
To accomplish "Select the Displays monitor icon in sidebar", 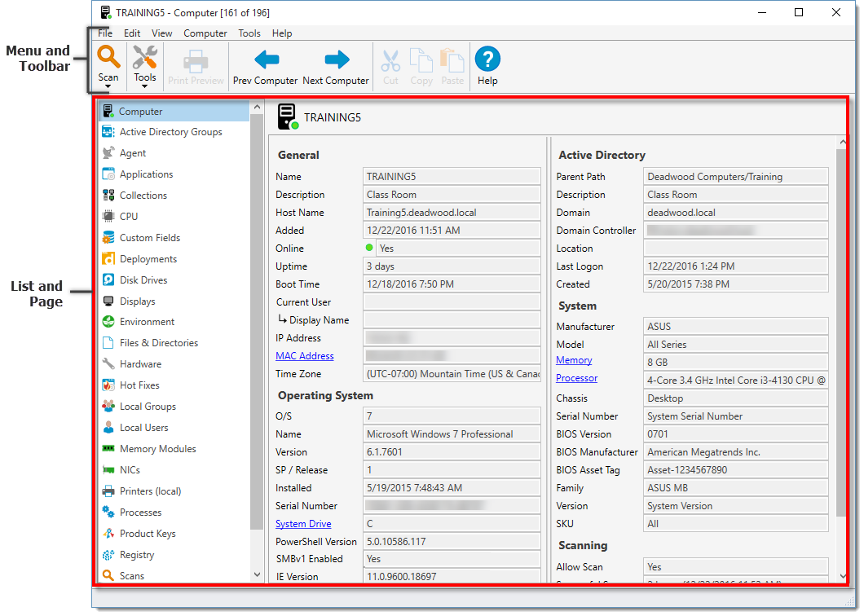I will pyautogui.click(x=108, y=301).
